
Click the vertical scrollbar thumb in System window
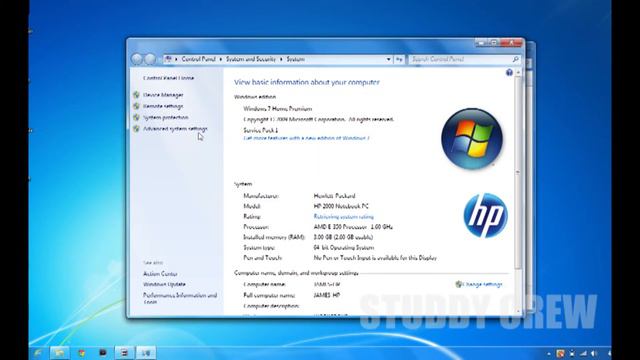point(518,172)
